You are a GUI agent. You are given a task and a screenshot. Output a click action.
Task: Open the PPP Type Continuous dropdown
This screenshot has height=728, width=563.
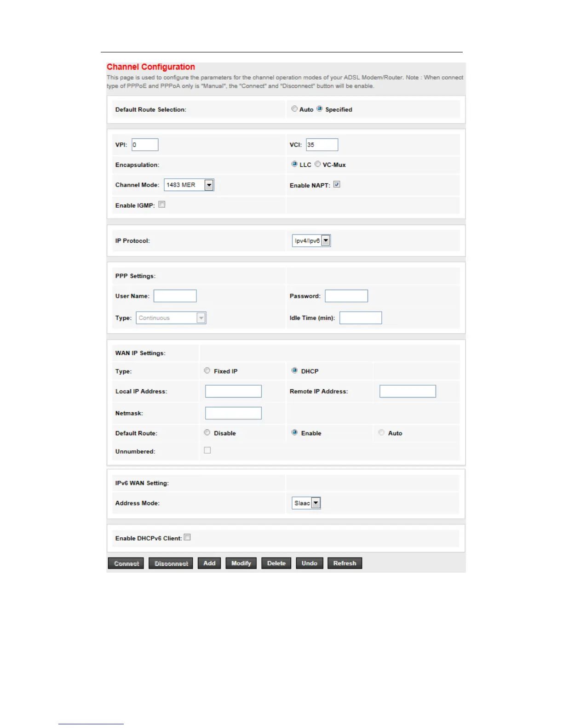point(171,318)
